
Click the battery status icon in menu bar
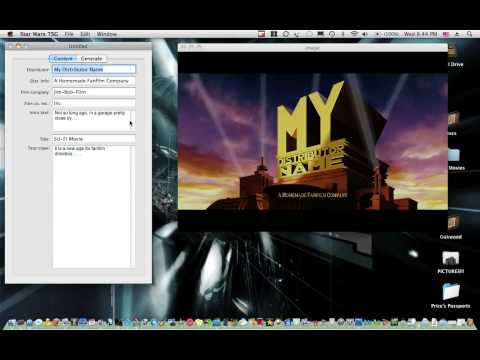point(378,34)
